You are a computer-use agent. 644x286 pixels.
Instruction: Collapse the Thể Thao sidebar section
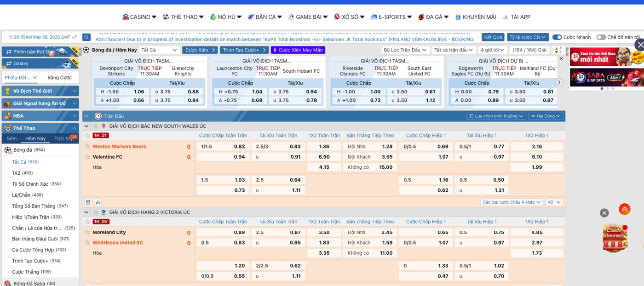[x=40, y=128]
